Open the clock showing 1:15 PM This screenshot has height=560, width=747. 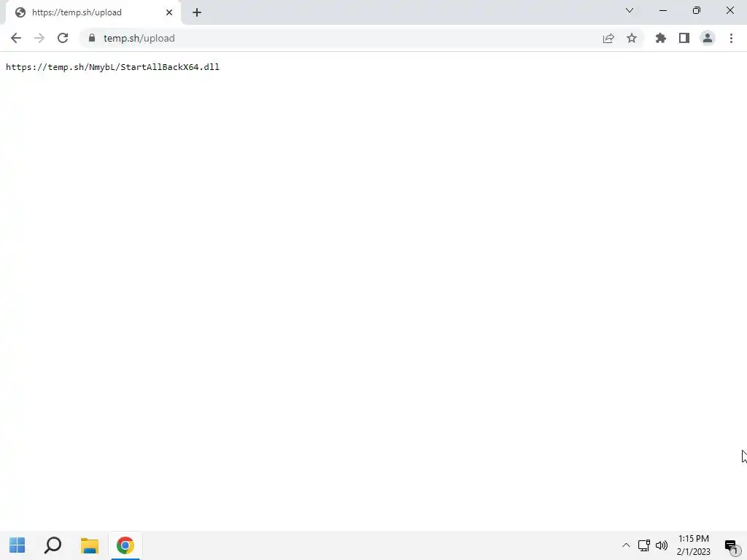coord(693,545)
